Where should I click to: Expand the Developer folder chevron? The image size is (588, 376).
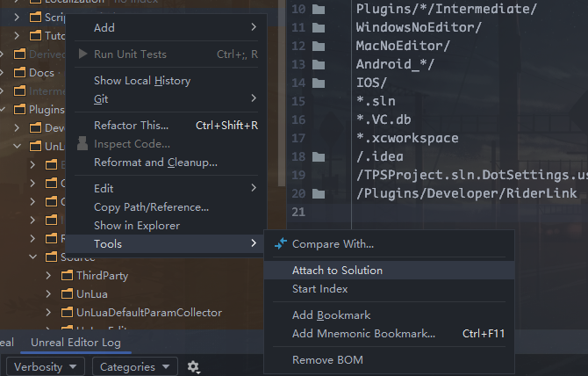click(17, 127)
